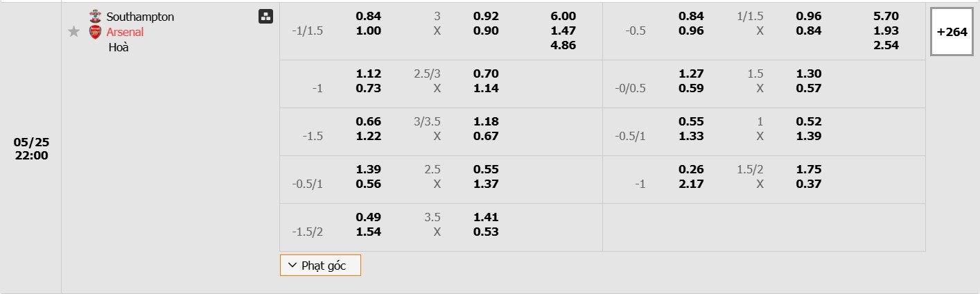
Task: Pick the 4.86 draw odds
Action: point(563,45)
